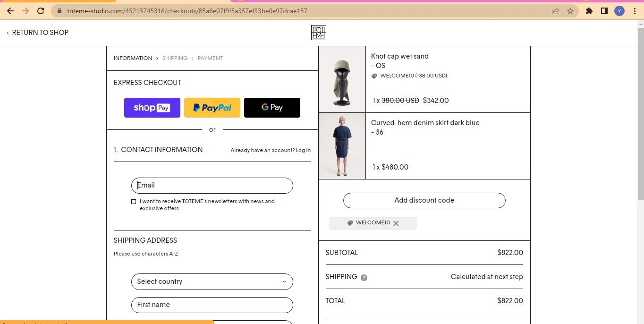Open the Chrome three-dot menu
This screenshot has height=324, width=644.
(x=635, y=11)
